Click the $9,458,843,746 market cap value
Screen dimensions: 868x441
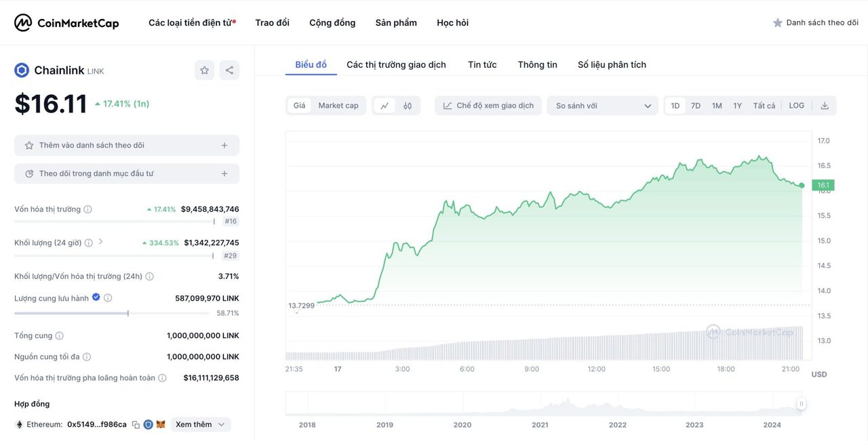coord(210,209)
